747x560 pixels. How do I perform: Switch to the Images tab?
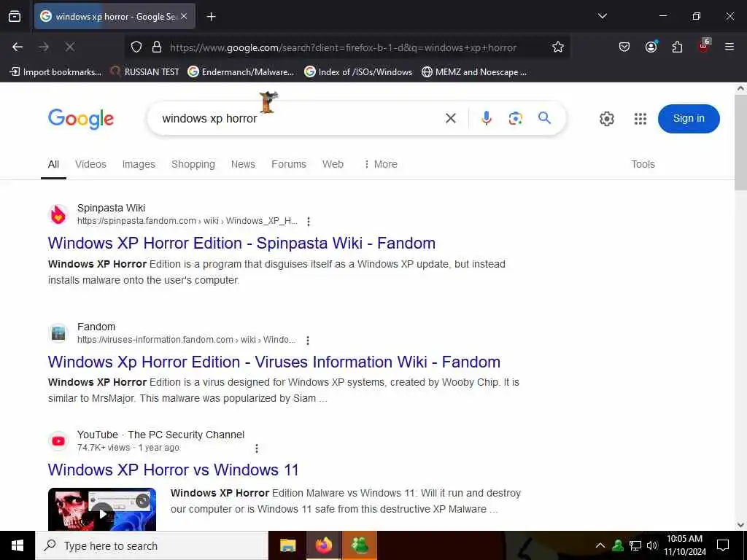139,164
